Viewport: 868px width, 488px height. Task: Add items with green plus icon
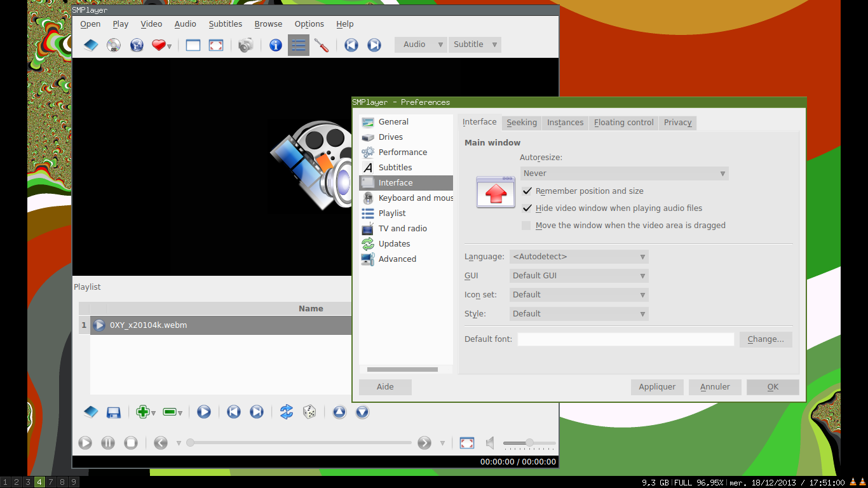[x=143, y=412]
